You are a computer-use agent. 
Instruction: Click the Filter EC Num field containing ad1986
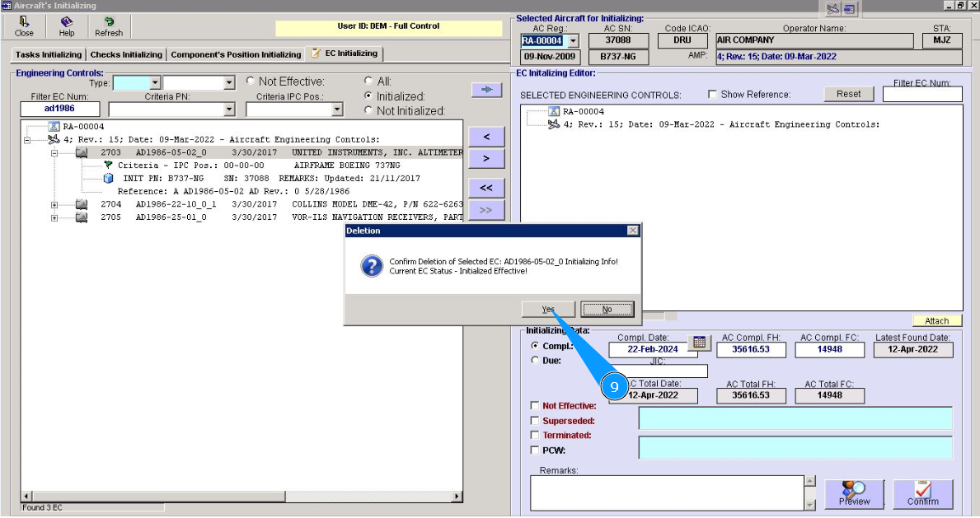click(x=60, y=109)
